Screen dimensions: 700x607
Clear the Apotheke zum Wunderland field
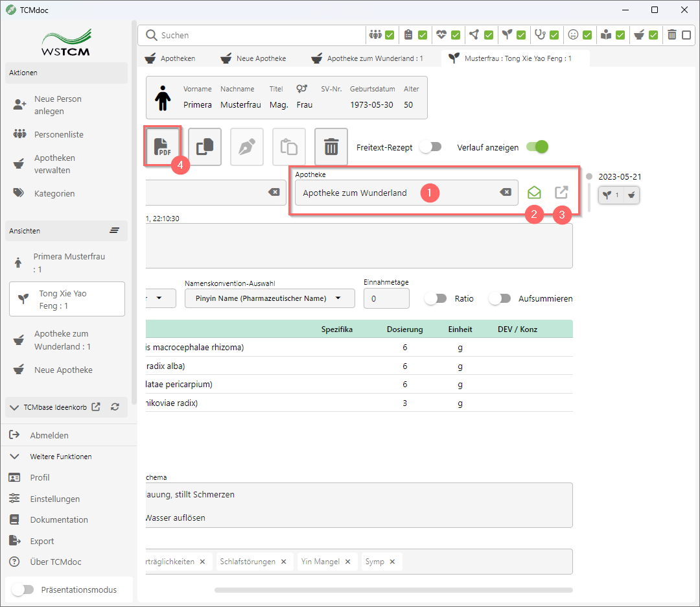(506, 193)
